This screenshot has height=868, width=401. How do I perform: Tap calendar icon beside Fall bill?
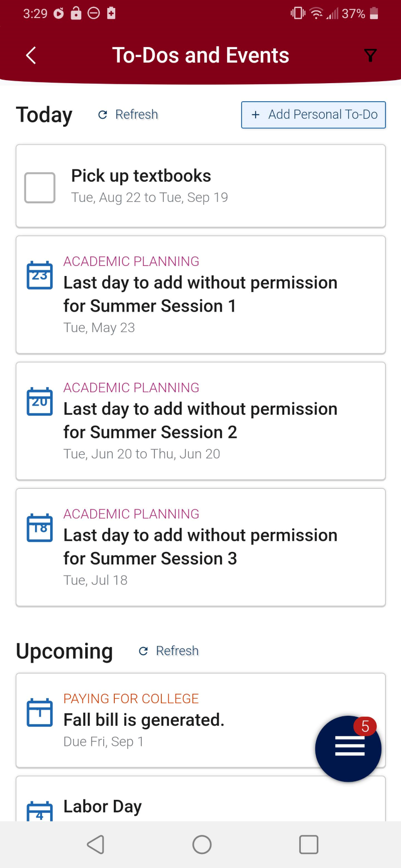click(x=40, y=712)
